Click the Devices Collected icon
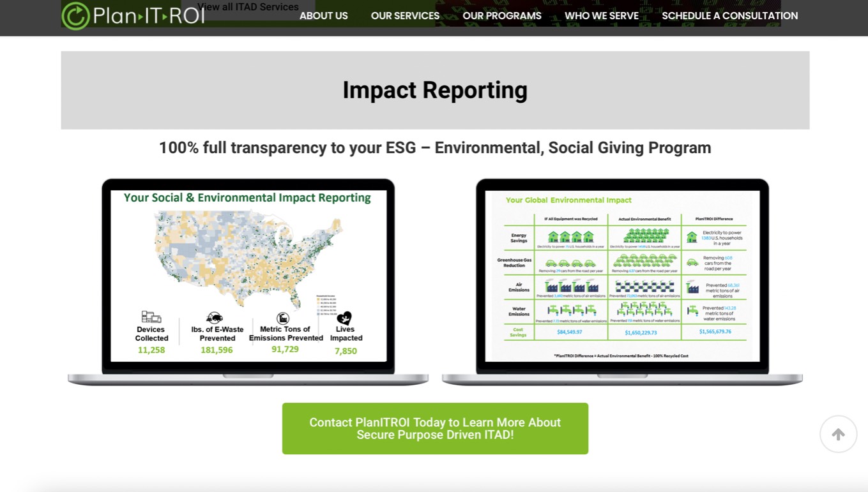 pos(151,317)
